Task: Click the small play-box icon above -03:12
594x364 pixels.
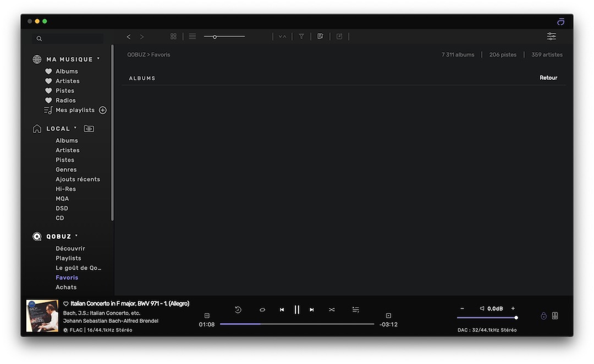Action: point(388,316)
